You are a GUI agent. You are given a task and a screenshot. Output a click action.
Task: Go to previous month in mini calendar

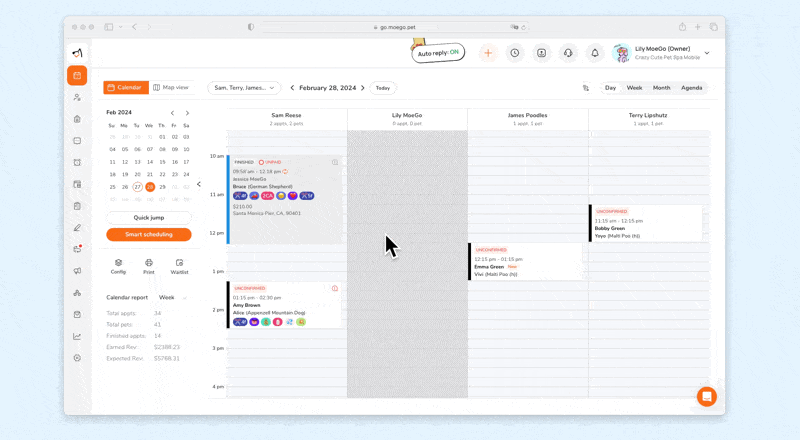click(x=172, y=113)
